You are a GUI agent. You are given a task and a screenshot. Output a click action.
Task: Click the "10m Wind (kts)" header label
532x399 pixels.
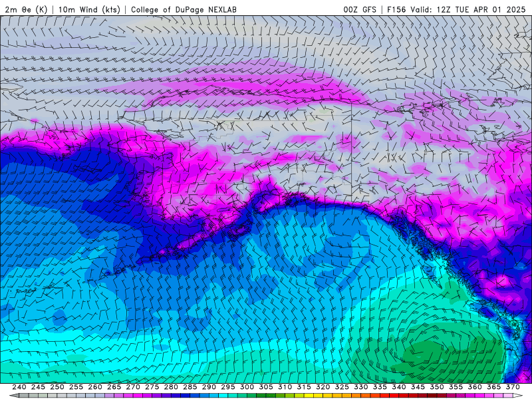point(90,9)
